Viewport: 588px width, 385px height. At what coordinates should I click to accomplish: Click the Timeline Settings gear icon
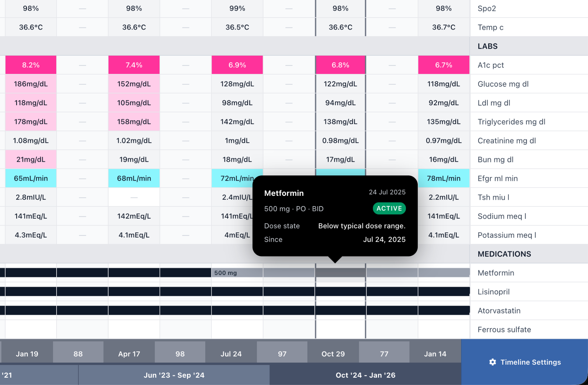[x=493, y=362]
